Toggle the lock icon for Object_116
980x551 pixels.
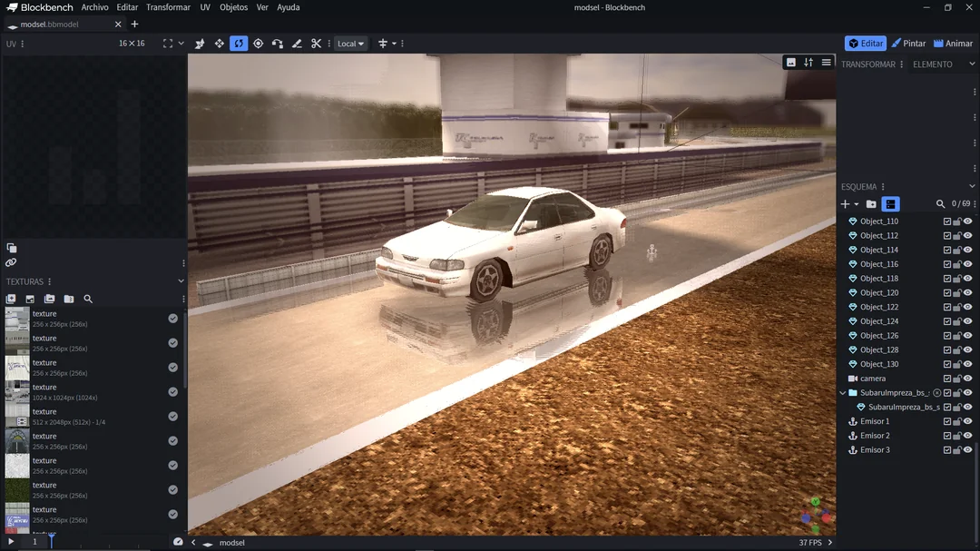pos(957,264)
